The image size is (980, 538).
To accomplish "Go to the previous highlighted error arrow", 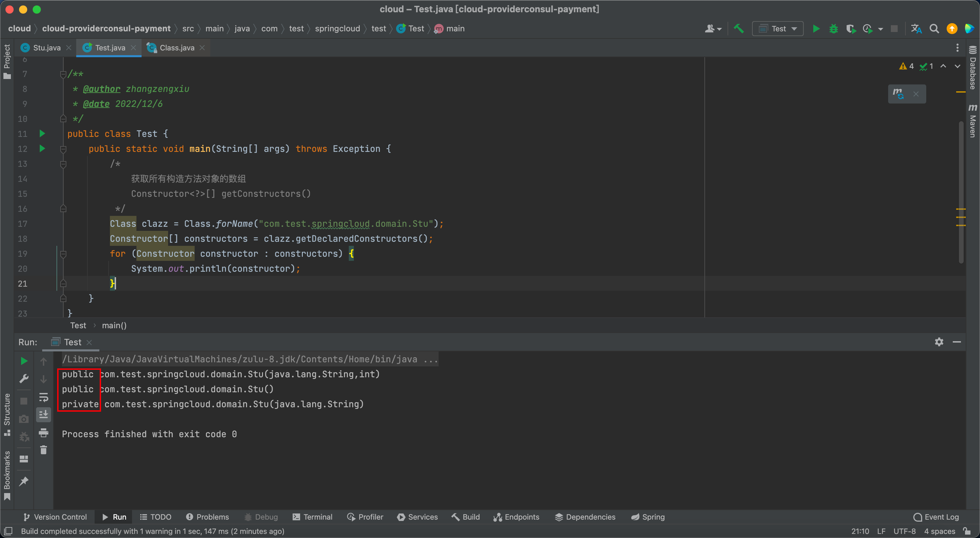I will click(943, 66).
